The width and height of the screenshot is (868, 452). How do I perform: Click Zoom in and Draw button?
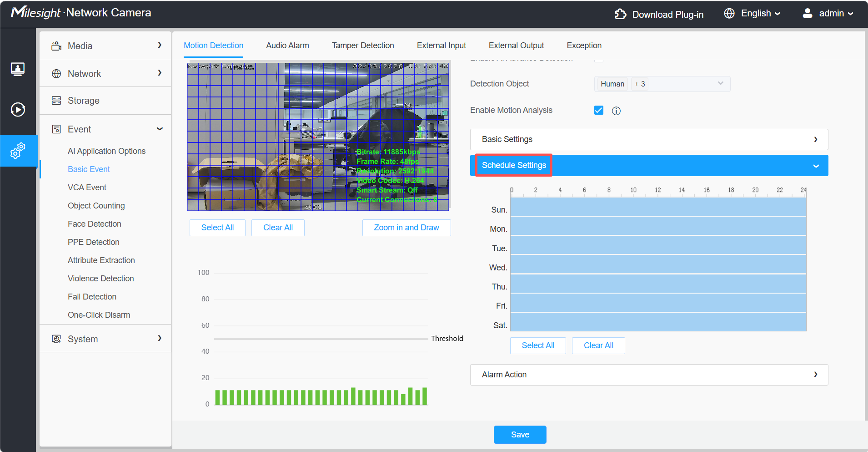coord(406,228)
